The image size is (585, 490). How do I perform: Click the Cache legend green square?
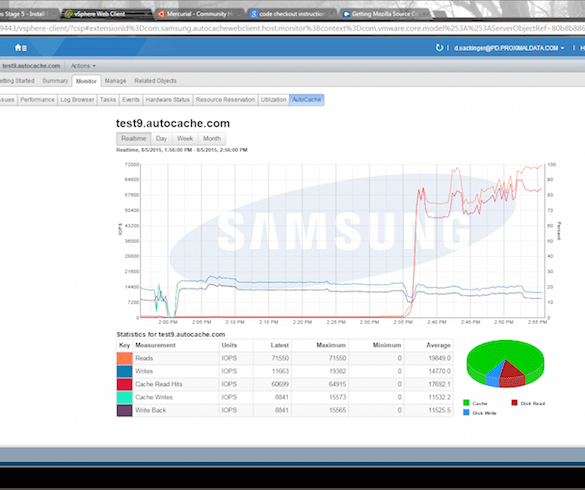(466, 403)
